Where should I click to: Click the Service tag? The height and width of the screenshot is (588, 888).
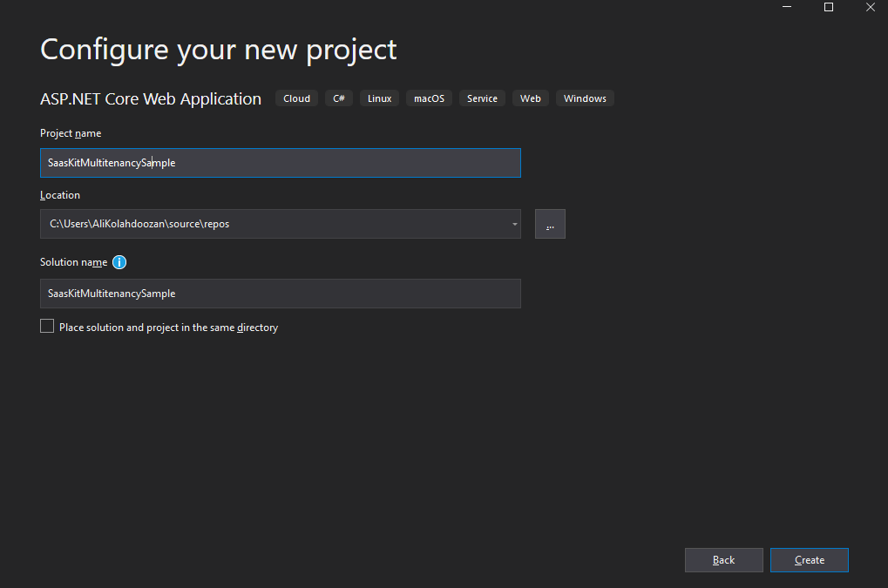[482, 98]
